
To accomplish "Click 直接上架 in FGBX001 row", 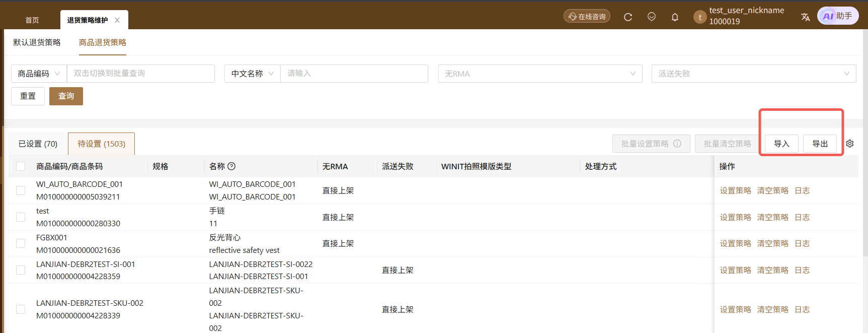I will (x=338, y=243).
